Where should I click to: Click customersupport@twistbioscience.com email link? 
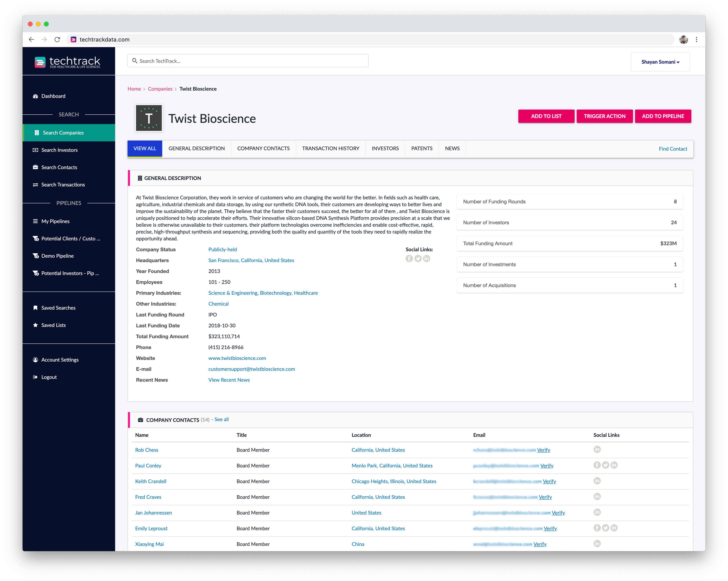coord(252,369)
